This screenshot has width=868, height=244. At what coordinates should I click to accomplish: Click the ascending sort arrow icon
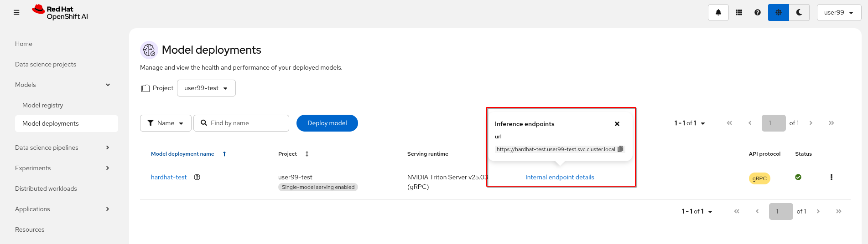pyautogui.click(x=224, y=154)
